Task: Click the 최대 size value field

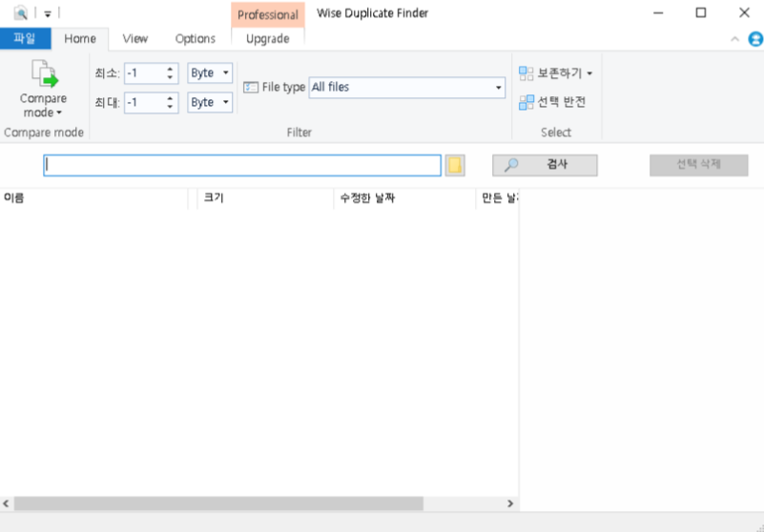Action: click(x=145, y=103)
